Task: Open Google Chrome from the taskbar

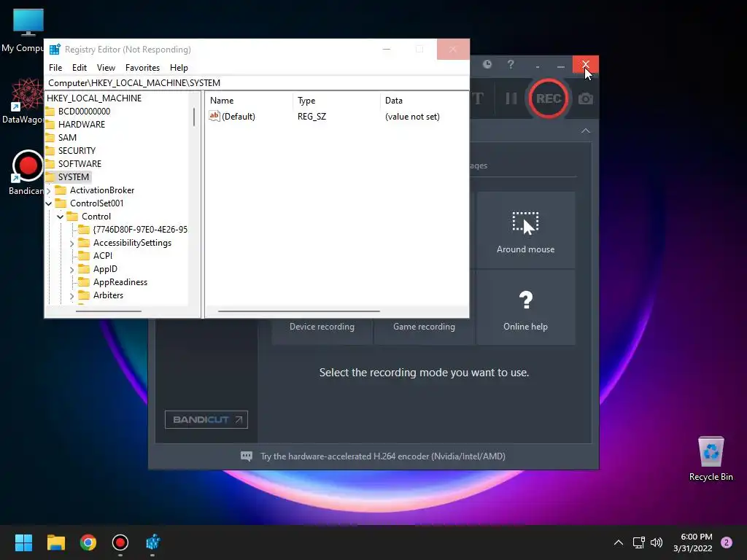Action: (88, 542)
